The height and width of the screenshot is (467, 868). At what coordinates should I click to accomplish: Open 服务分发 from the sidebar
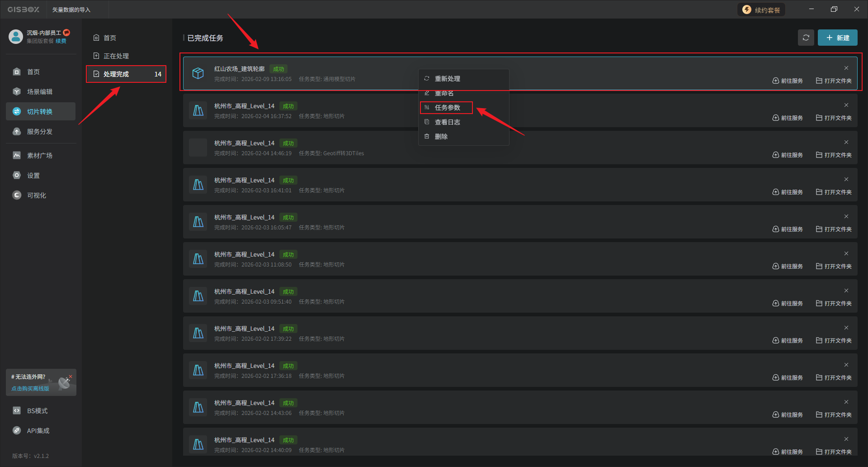pos(39,132)
